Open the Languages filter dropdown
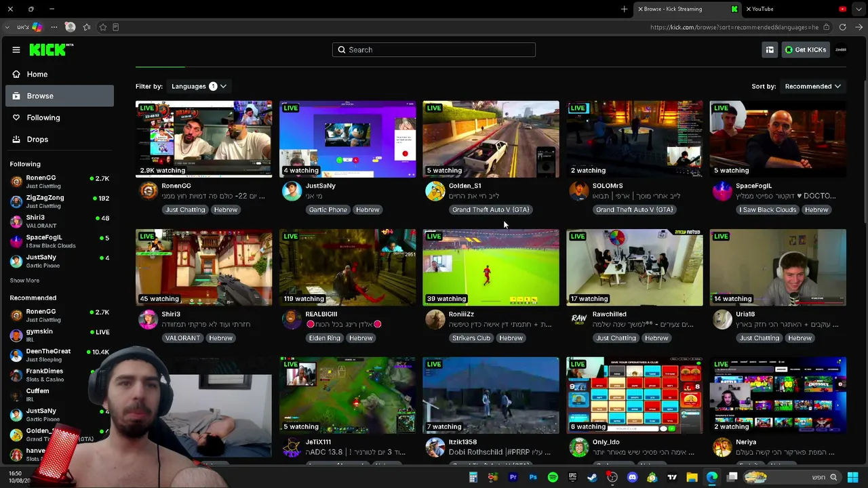This screenshot has height=488, width=868. click(199, 86)
